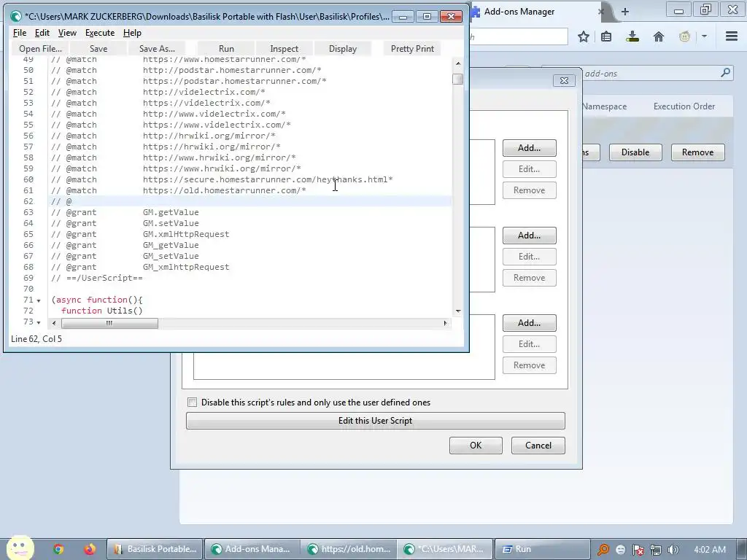Click the third Add... button

530,323
